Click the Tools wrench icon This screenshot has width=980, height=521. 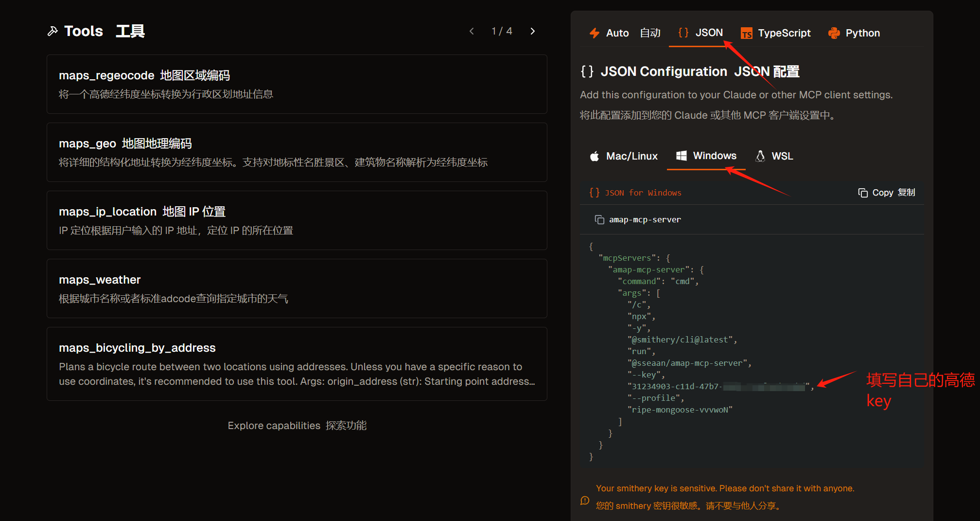(52, 31)
